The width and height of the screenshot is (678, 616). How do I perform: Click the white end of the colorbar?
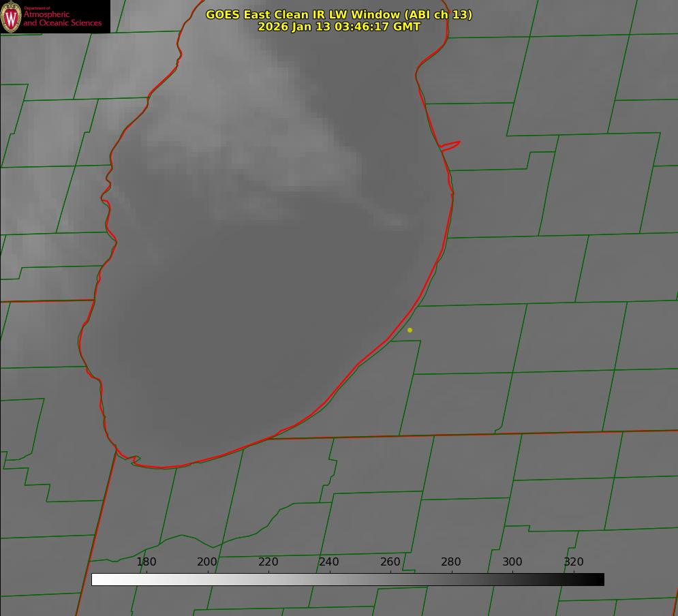[x=95, y=579]
